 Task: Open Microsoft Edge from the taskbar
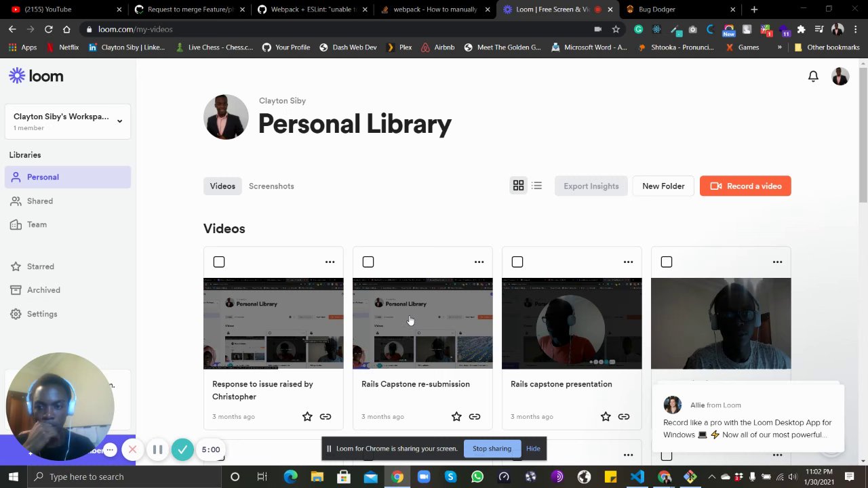pos(290,476)
